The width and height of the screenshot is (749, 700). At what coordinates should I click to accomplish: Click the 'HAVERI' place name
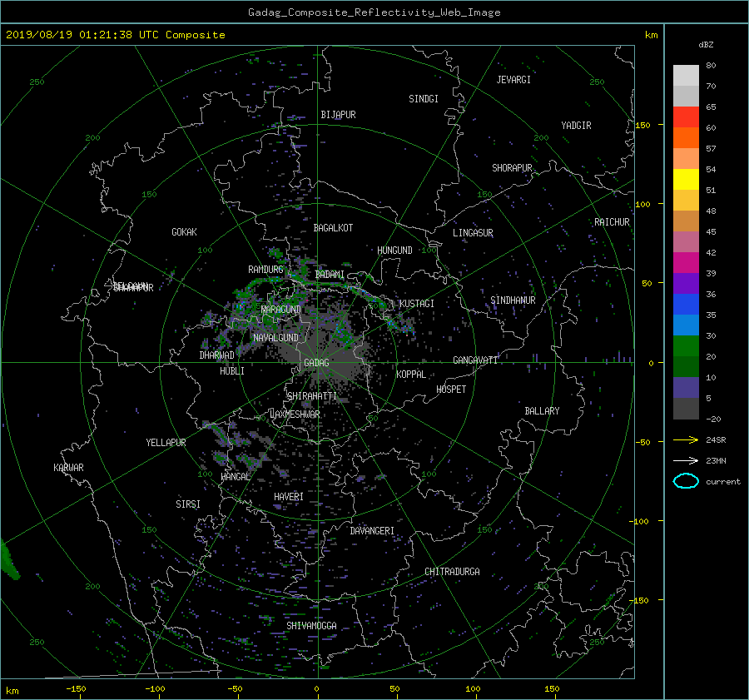point(289,497)
